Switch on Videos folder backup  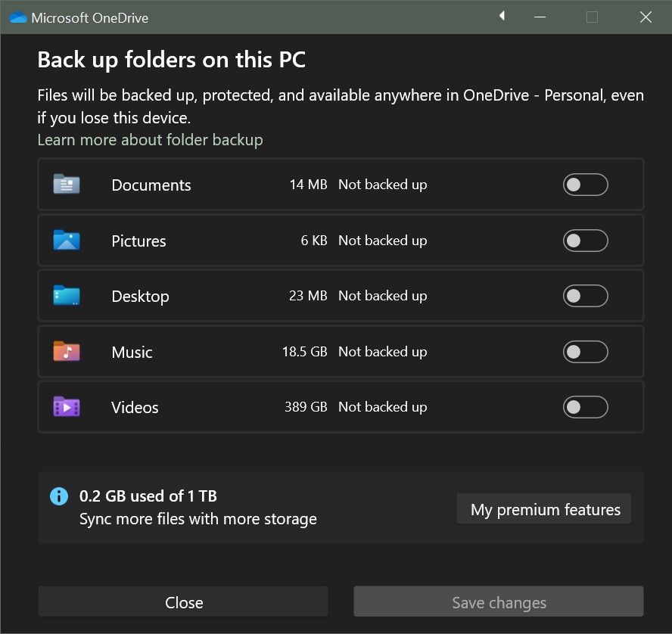[x=585, y=407]
